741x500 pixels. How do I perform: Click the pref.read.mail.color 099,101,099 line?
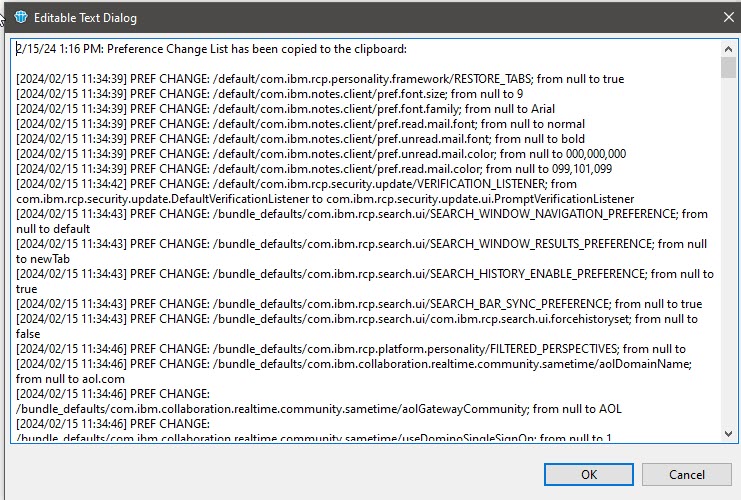point(314,169)
